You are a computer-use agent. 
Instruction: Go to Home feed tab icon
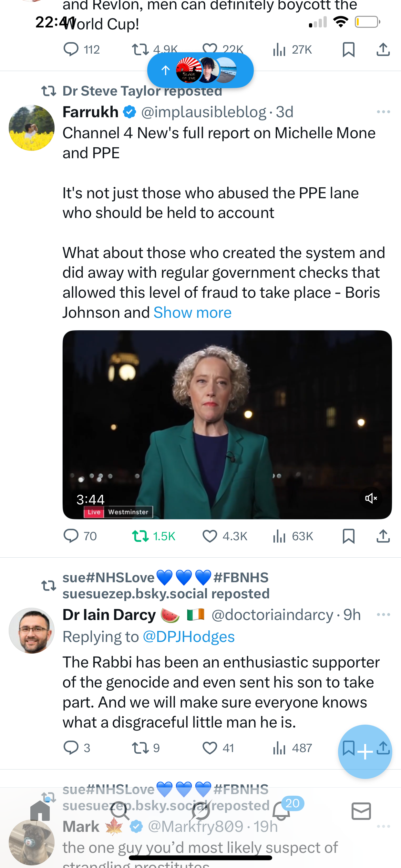40,811
